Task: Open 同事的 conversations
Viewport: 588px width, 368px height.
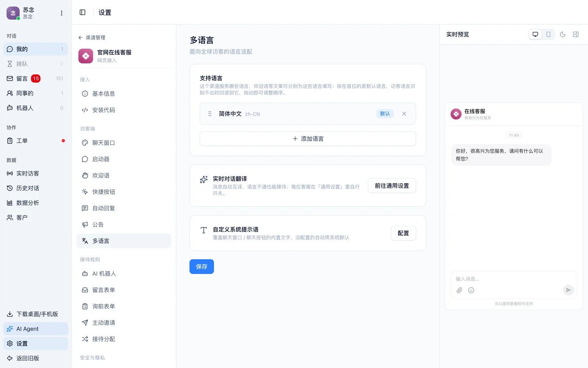Action: 36,93
